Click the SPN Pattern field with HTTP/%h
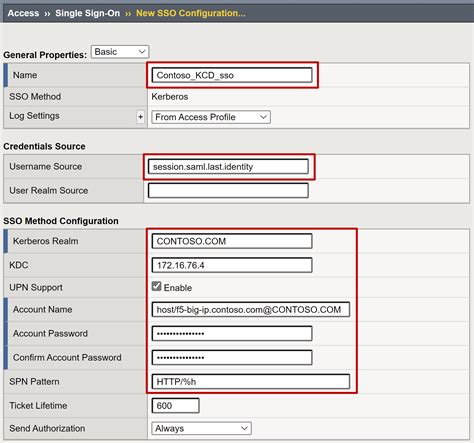The image size is (474, 443). [251, 382]
